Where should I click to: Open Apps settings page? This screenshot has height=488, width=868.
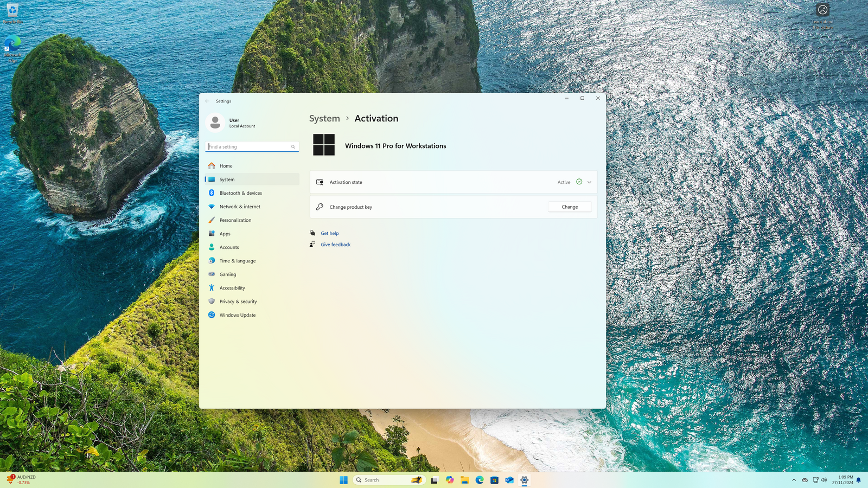pos(252,234)
